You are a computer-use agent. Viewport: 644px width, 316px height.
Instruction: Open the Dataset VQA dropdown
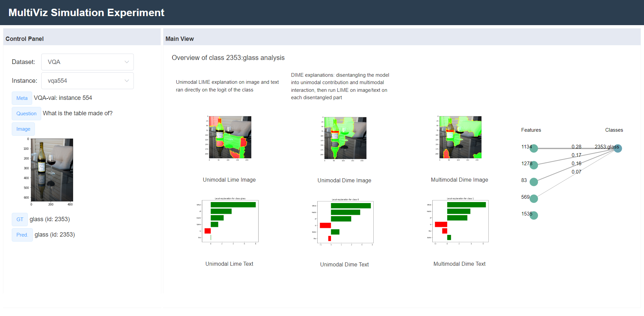click(x=88, y=62)
